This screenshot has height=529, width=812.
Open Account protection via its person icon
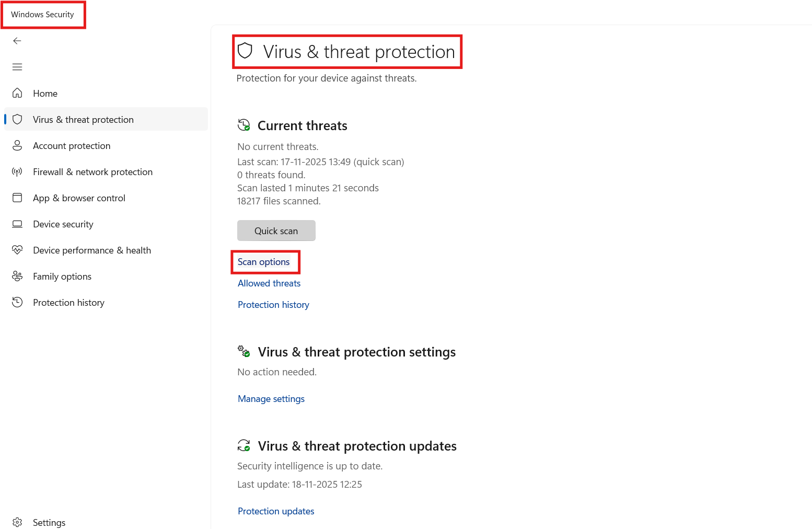[17, 145]
